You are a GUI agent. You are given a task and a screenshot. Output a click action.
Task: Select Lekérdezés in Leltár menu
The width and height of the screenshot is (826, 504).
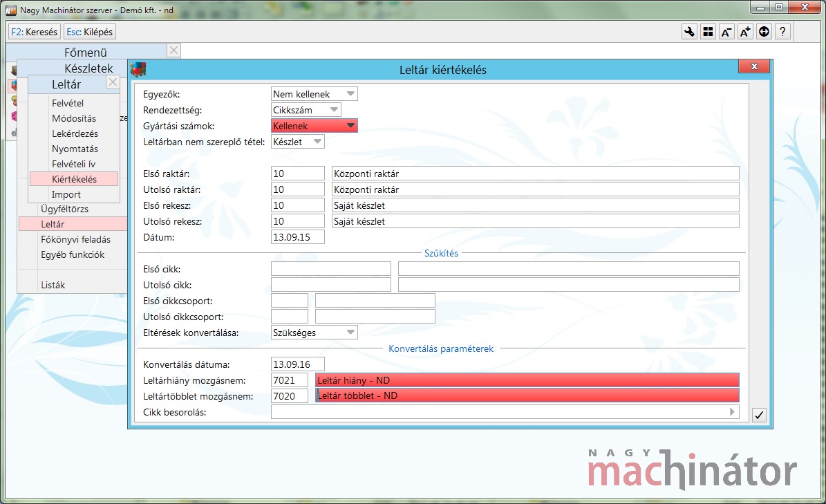coord(75,133)
